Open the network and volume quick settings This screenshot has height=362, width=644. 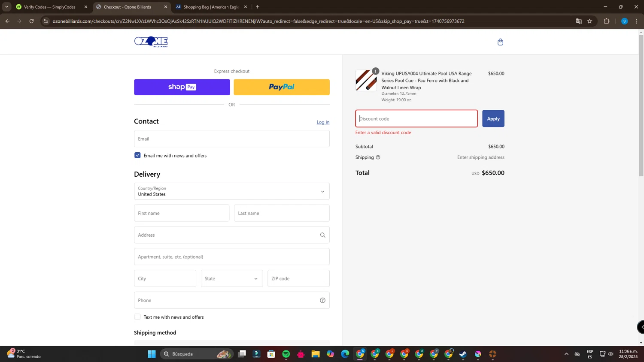[606, 354]
